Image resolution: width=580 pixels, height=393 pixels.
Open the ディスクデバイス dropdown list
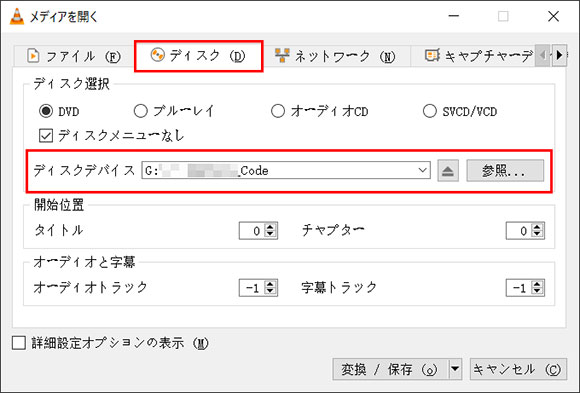422,171
